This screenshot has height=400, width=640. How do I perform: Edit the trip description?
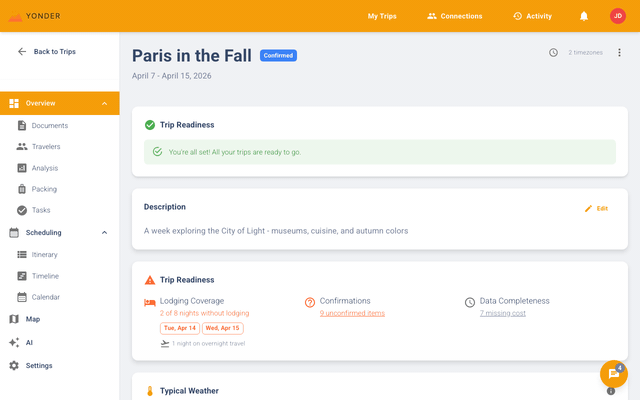pyautogui.click(x=596, y=208)
